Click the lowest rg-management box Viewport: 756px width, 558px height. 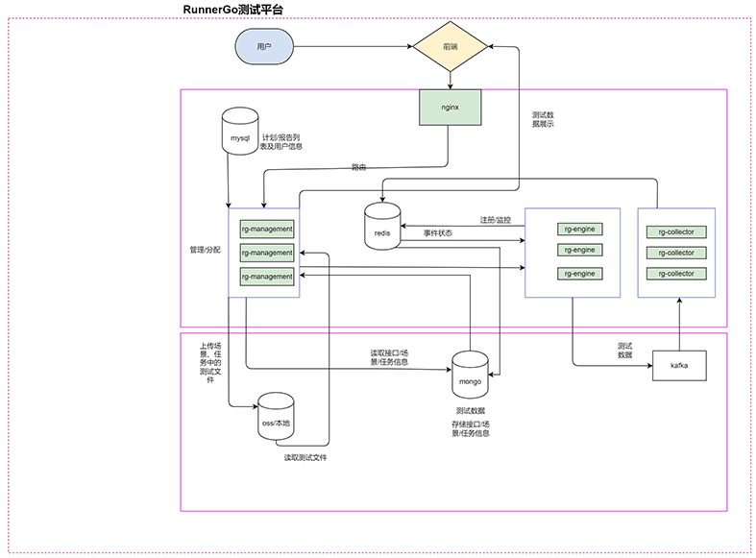pyautogui.click(x=267, y=277)
